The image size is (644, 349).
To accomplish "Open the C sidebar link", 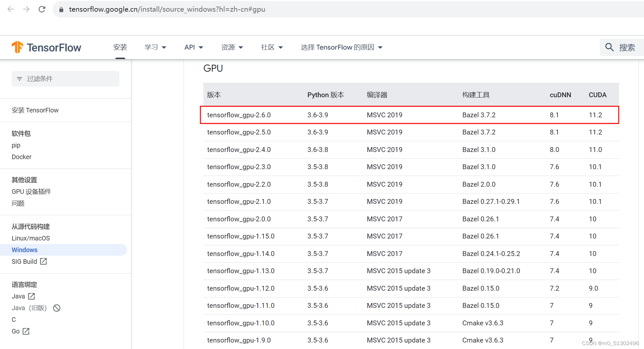I will point(14,320).
